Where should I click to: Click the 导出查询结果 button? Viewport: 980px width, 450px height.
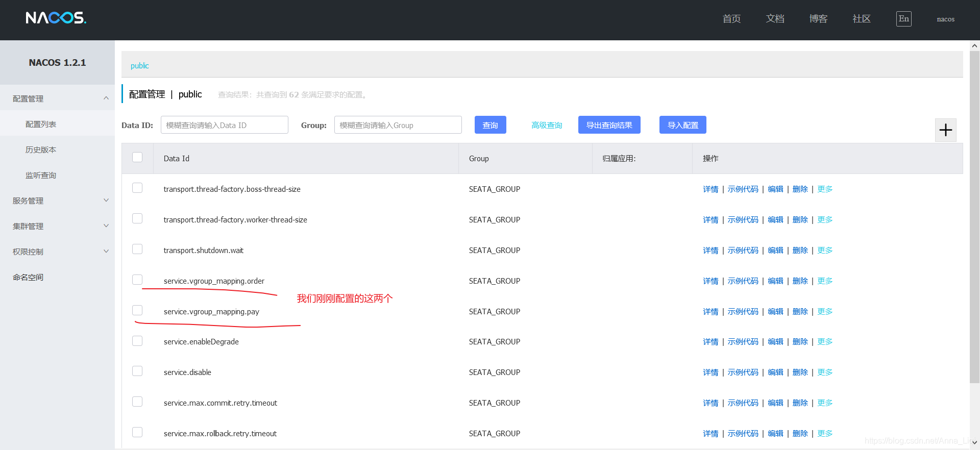click(609, 125)
